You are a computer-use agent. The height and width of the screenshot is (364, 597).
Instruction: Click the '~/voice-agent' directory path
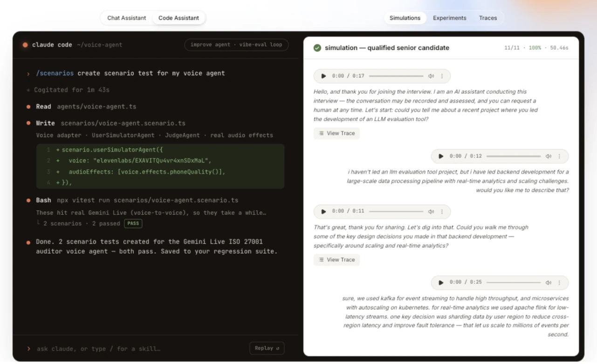[99, 45]
